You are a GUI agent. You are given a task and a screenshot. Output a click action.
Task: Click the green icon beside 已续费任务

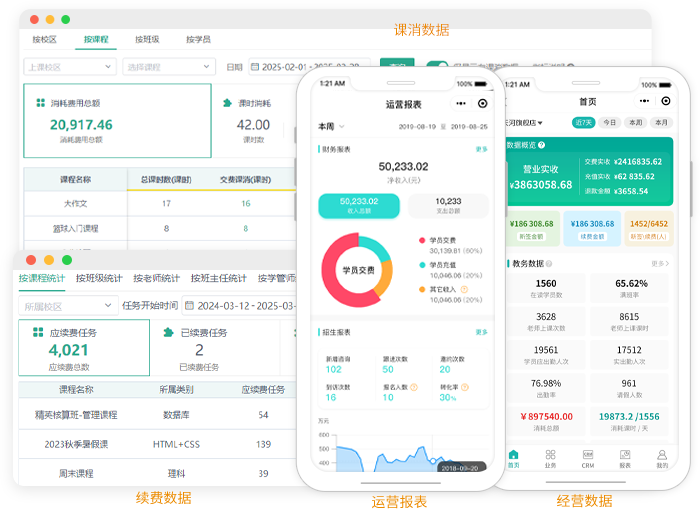click(x=168, y=332)
